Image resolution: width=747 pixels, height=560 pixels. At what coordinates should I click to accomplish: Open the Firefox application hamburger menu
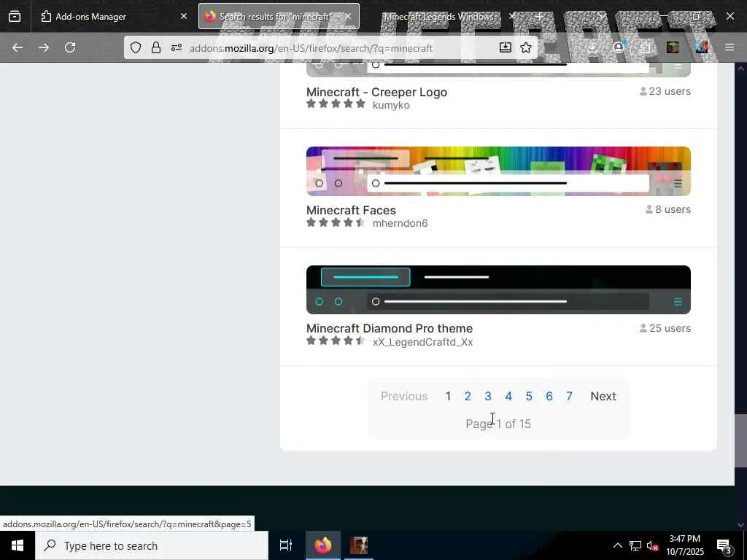(729, 47)
